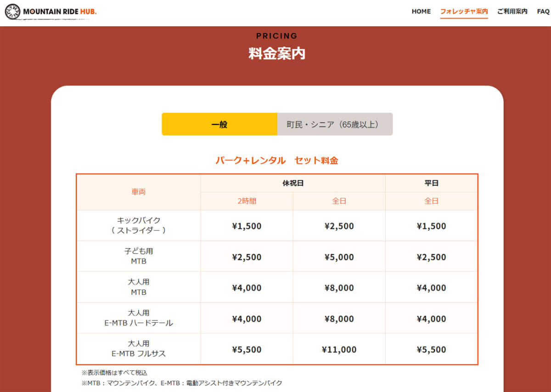Click E-MTB フルサス holiday 2時間 price ¥5,500
Viewport: 551px width, 392px height.
click(x=247, y=349)
